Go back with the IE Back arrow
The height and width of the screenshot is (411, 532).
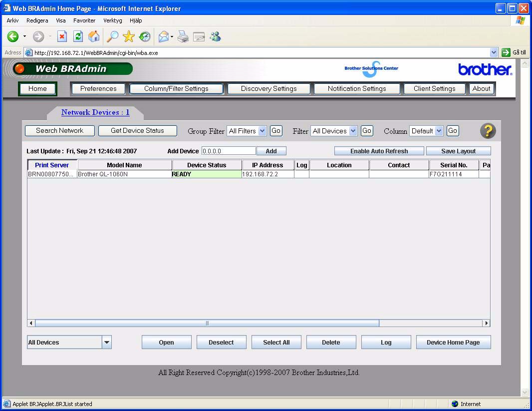click(13, 36)
